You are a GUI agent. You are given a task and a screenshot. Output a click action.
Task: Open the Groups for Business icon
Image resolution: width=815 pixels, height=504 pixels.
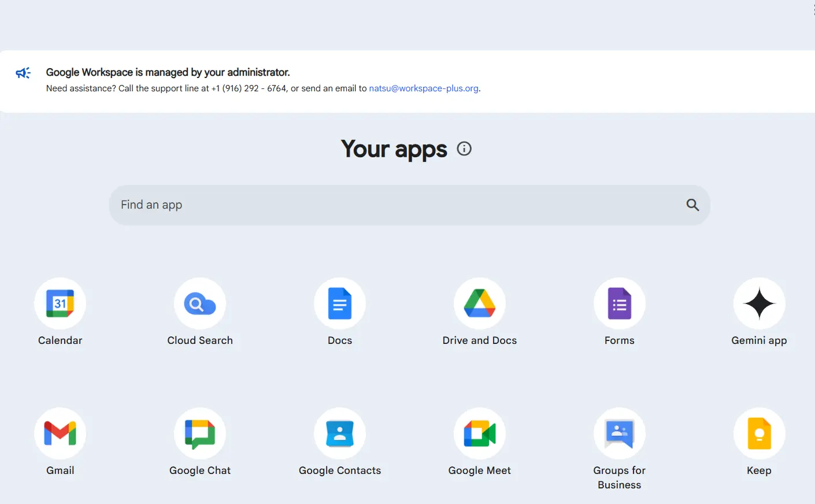[620, 433]
